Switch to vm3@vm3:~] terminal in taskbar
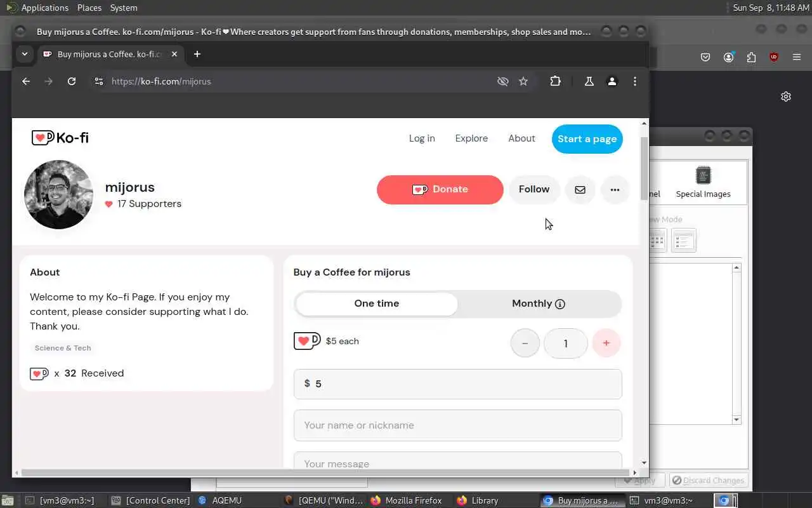This screenshot has width=812, height=508. click(60, 500)
